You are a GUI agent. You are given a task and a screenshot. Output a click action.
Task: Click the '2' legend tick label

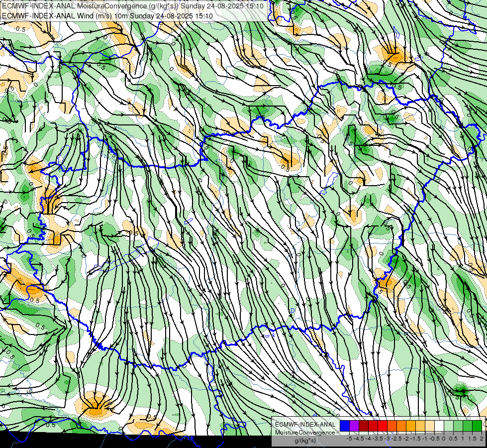coord(482,439)
